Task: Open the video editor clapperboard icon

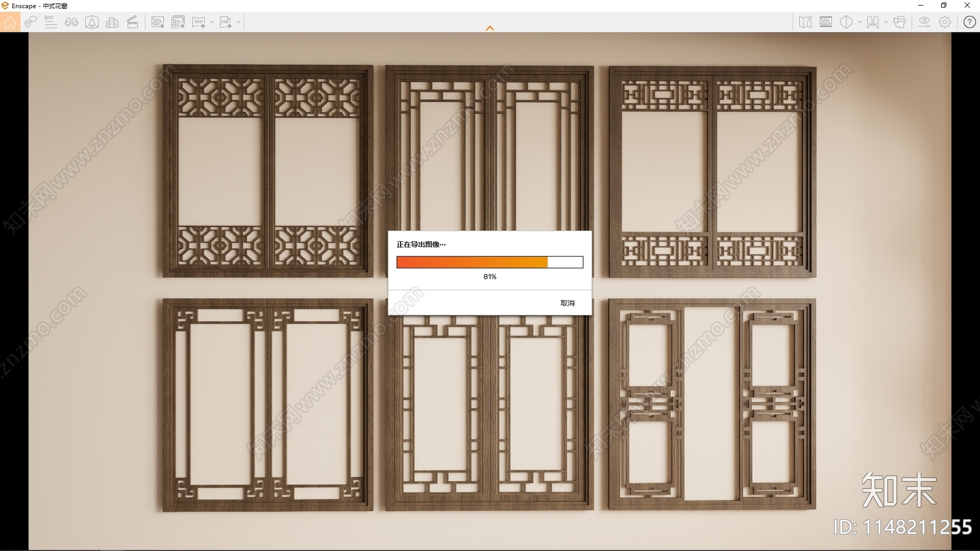Action: [x=132, y=23]
